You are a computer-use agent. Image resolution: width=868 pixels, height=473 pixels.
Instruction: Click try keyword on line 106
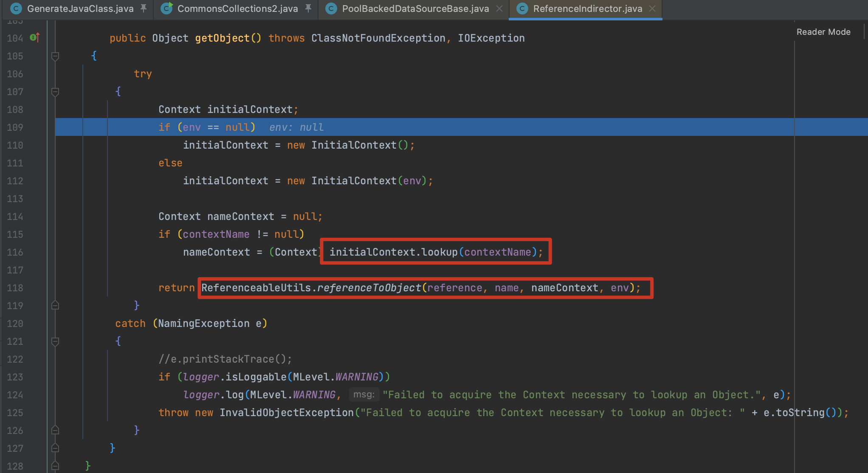(x=143, y=74)
